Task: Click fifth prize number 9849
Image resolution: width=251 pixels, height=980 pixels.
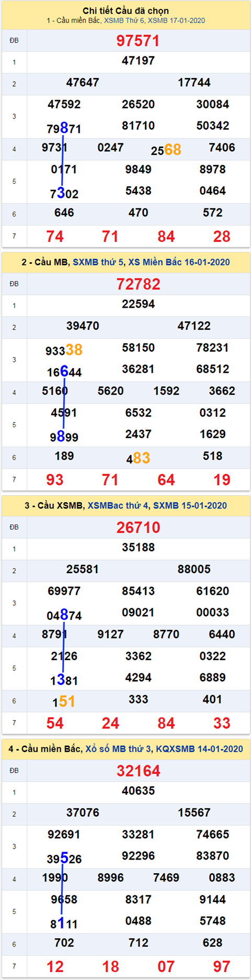Action: (x=138, y=170)
